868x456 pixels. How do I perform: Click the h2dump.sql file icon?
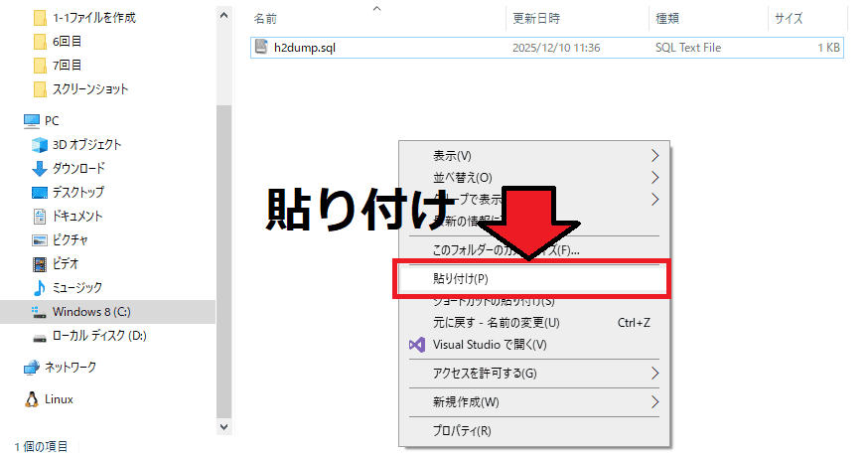pos(261,47)
